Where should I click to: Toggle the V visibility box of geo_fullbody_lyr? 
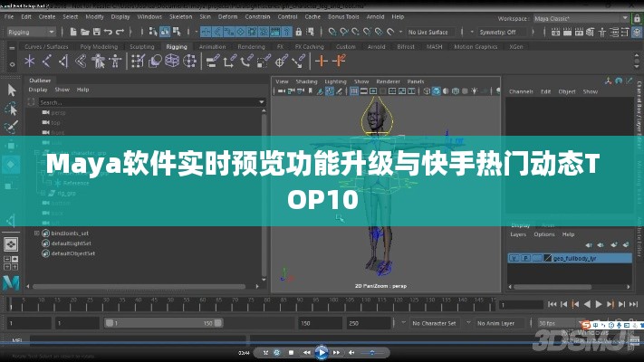[514, 258]
